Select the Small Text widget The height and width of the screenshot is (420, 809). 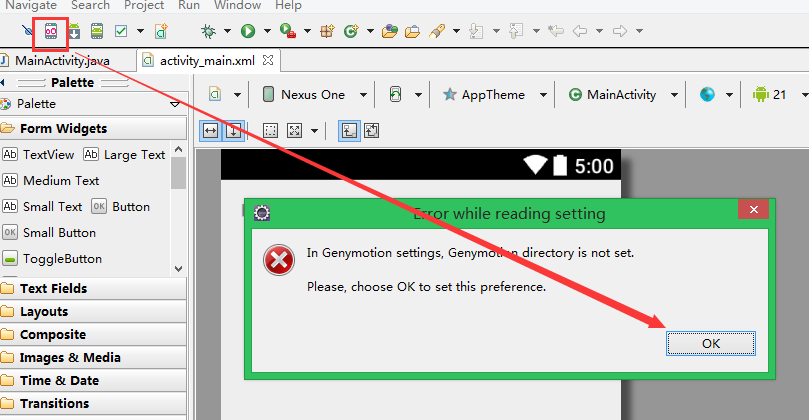[42, 206]
